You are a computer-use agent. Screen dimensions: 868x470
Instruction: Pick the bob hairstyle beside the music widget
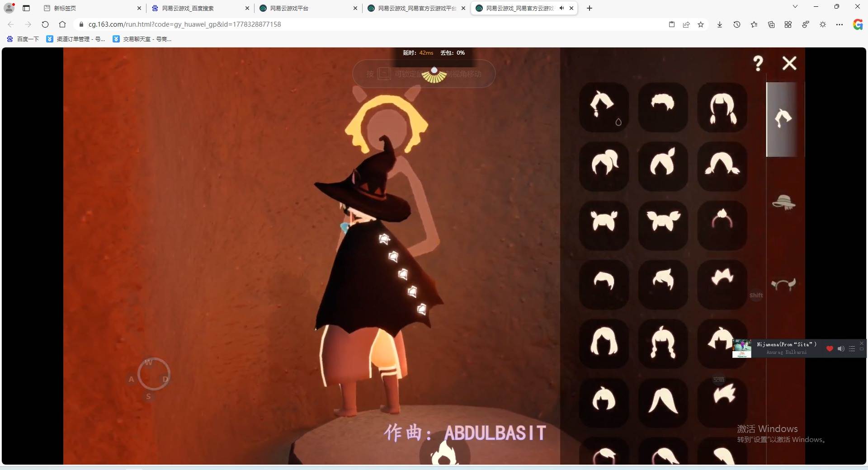[719, 343]
